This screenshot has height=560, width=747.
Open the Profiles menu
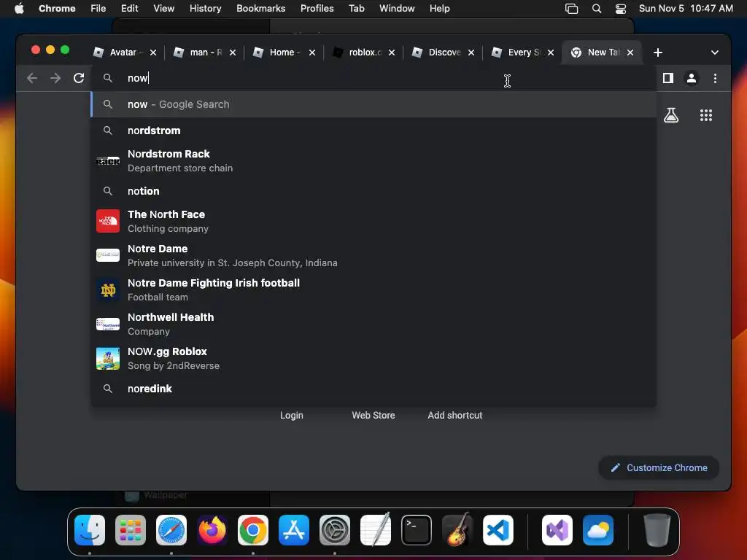point(317,9)
